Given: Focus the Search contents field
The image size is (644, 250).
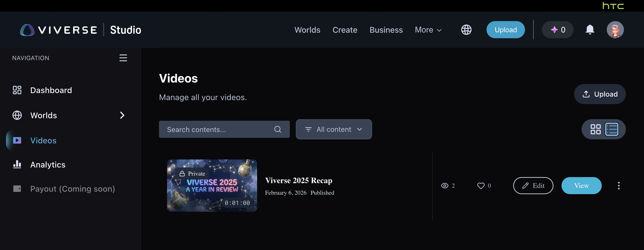Looking at the screenshot, I should [x=216, y=129].
